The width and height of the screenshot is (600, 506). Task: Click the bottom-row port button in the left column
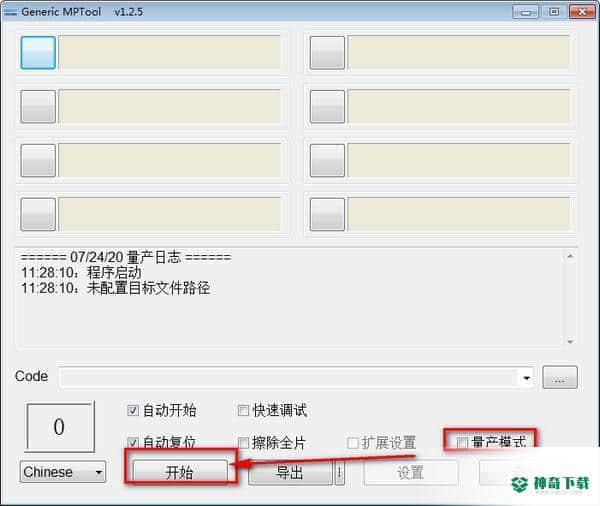pyautogui.click(x=38, y=214)
